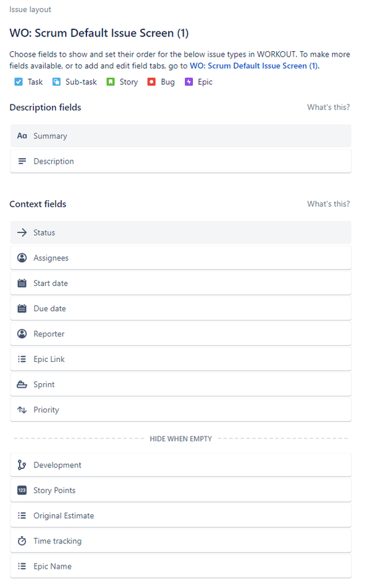This screenshot has width=368, height=588.
Task: Click the Assignees person icon
Action: point(22,258)
